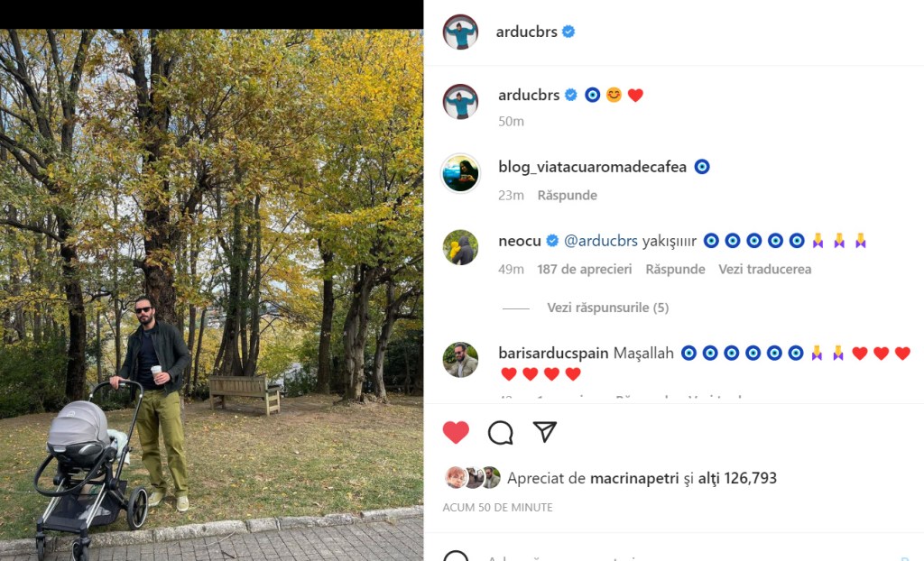Click the post photo with the stroller
This screenshot has height=561, width=924.
(211, 295)
